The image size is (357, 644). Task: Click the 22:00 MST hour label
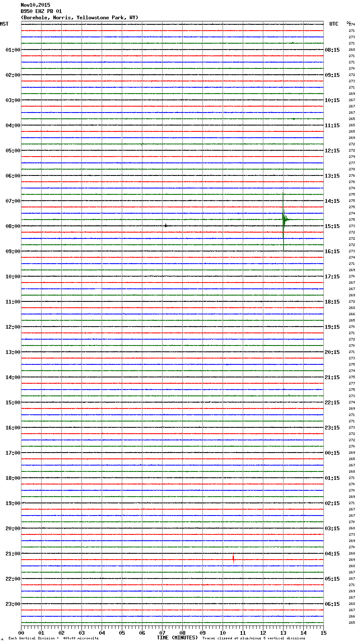point(13,579)
